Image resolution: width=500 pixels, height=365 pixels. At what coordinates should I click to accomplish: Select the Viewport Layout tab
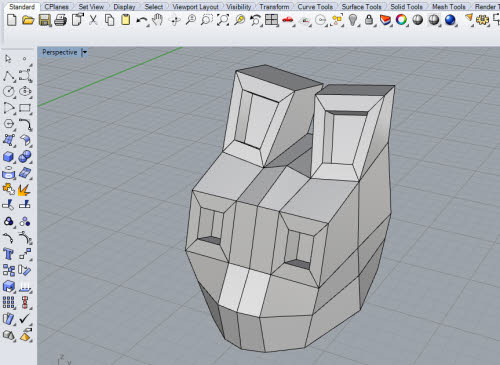(x=195, y=7)
